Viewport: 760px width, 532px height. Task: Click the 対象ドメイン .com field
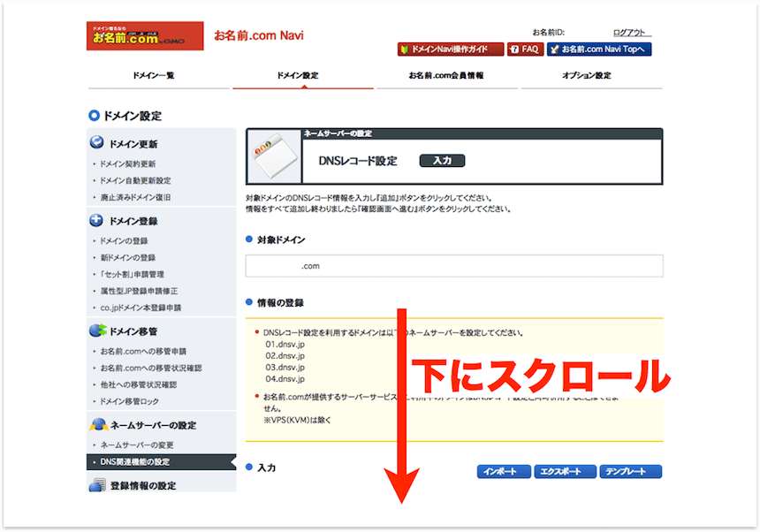(454, 266)
